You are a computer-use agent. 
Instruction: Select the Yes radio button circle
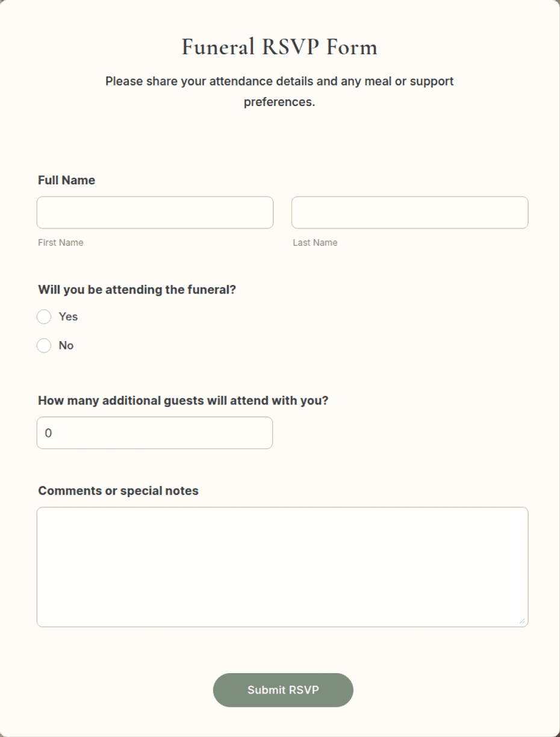44,317
